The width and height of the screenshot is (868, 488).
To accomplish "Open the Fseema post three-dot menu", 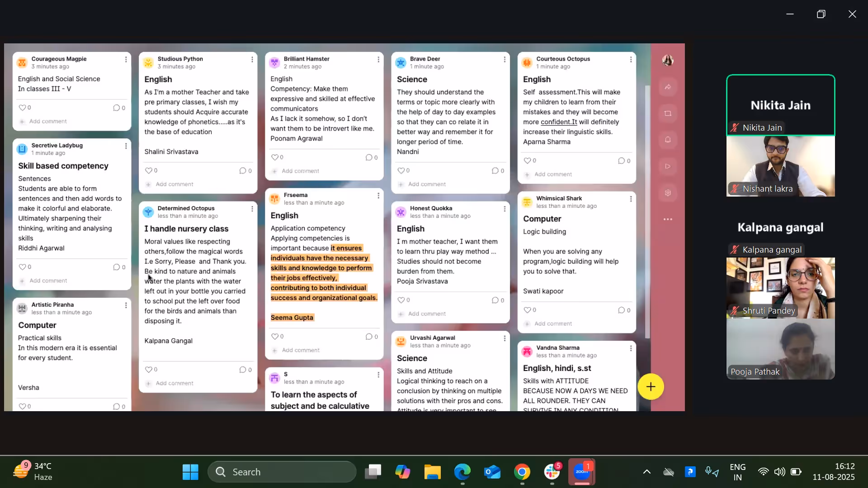I will click(x=378, y=196).
